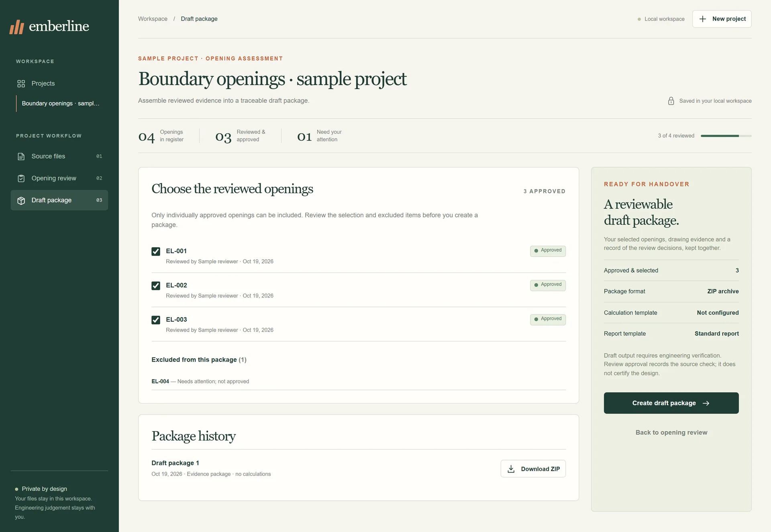Click the New project button
The width and height of the screenshot is (771, 532).
722,19
